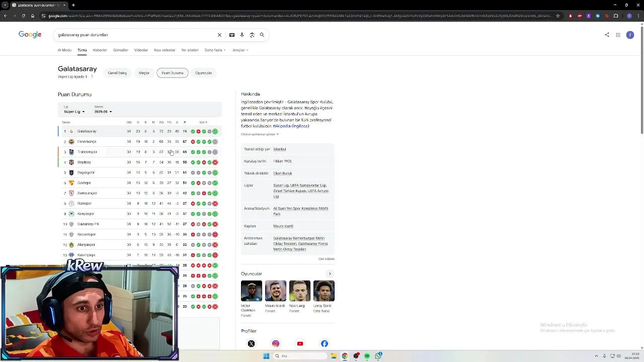The height and width of the screenshot is (362, 644).
Task: Select the Puan Durumu chip
Action: 173,73
